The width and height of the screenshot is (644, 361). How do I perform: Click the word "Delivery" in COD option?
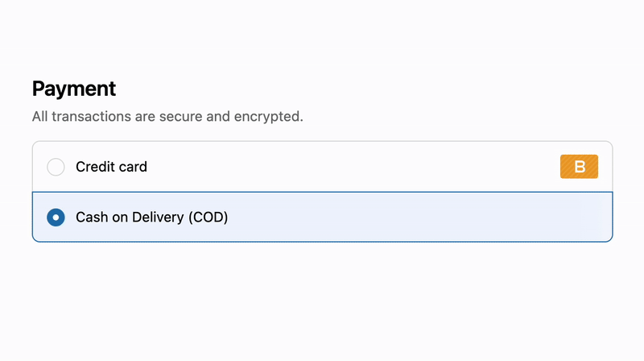[157, 217]
